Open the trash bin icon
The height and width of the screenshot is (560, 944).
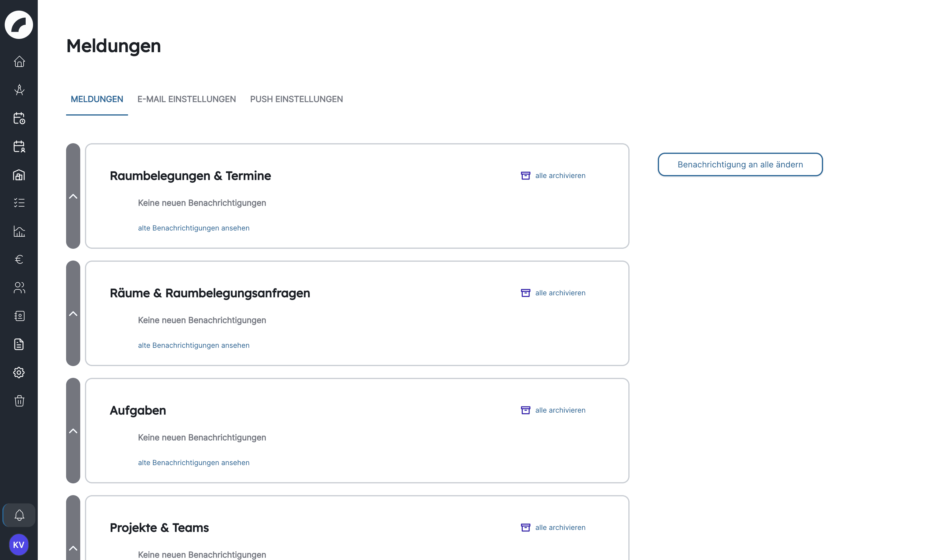coord(19,401)
